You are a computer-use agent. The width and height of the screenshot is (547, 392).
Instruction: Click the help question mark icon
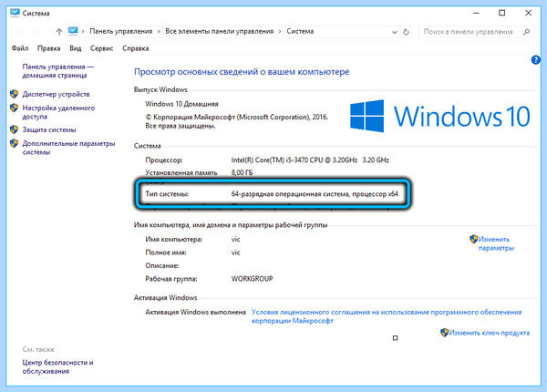535,60
